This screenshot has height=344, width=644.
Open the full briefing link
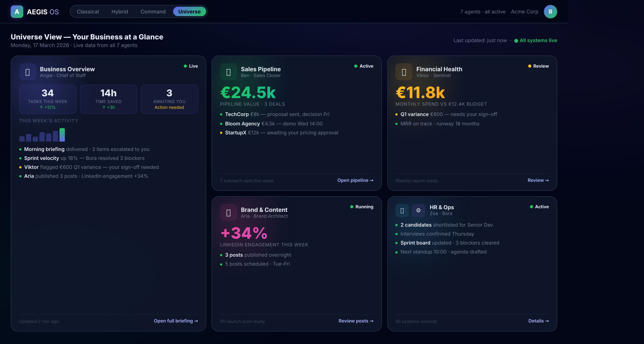coord(176,321)
